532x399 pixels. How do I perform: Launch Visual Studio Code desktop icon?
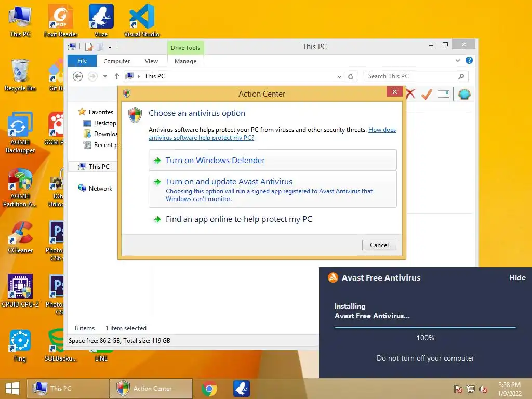141,21
